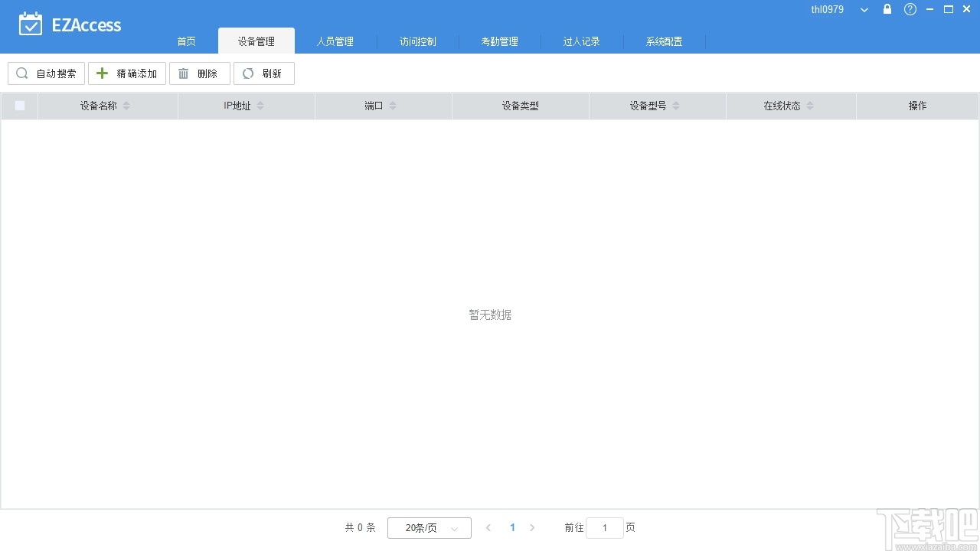Click the 删除 trash icon
The width and height of the screenshot is (980, 551).
183,73
